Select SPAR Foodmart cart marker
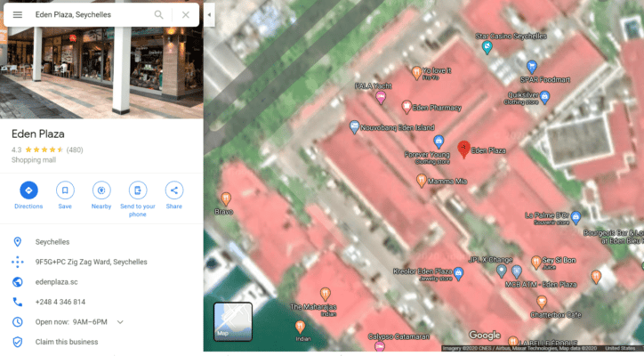This screenshot has height=356, width=644. (532, 67)
